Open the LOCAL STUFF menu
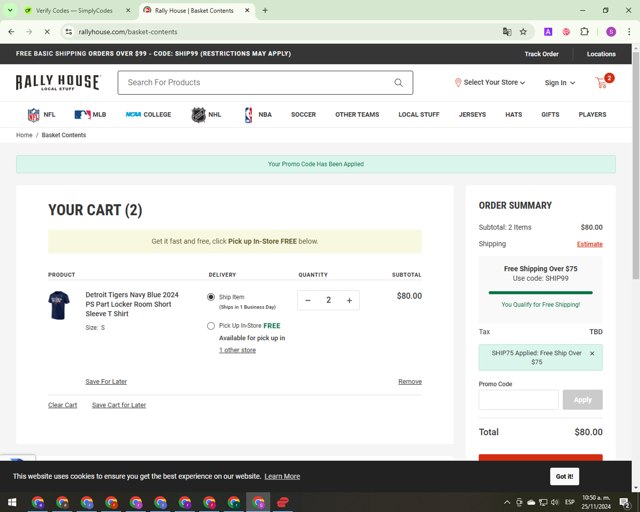Image resolution: width=640 pixels, height=512 pixels. (419, 115)
